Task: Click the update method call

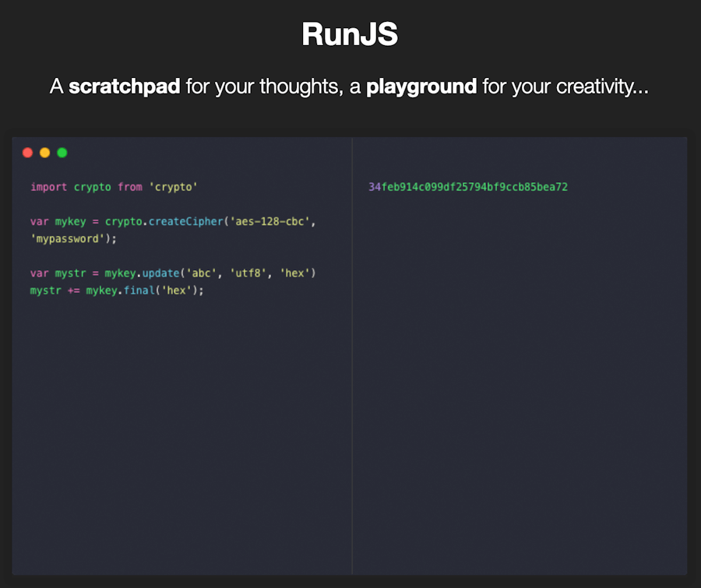Action: (x=161, y=273)
